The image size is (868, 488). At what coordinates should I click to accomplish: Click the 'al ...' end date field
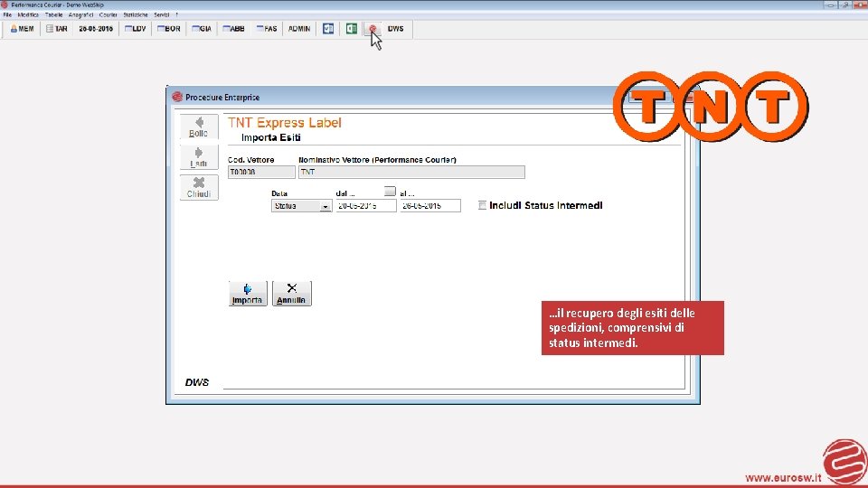click(x=430, y=206)
